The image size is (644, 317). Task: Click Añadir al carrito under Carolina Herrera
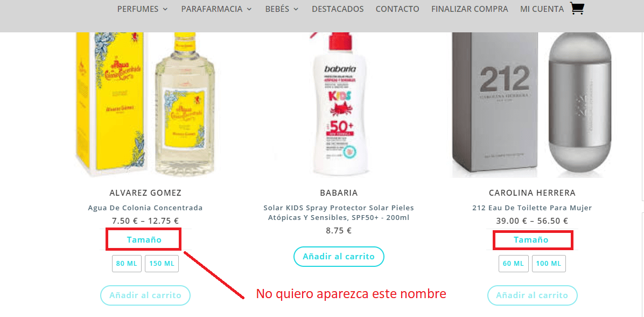coord(533,295)
